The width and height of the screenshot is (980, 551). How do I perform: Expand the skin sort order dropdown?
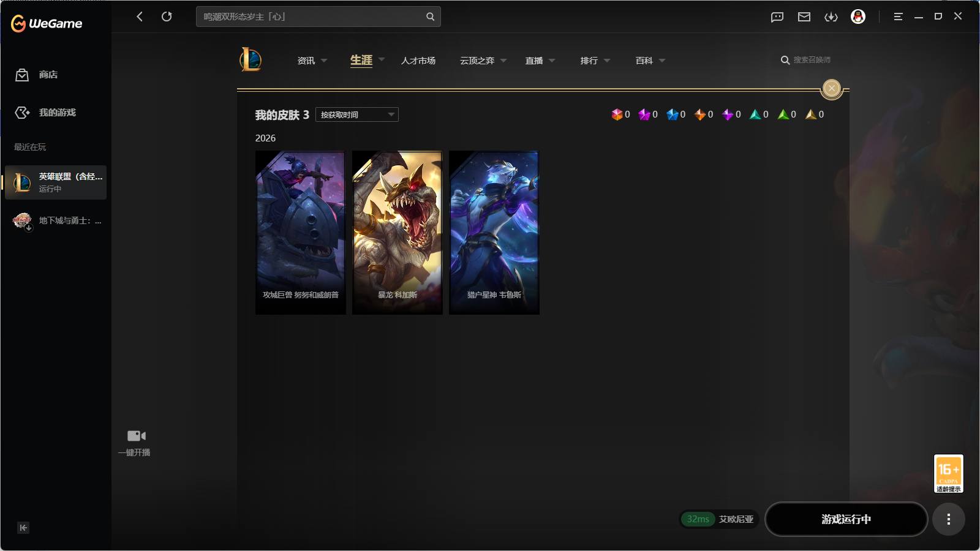pyautogui.click(x=357, y=114)
